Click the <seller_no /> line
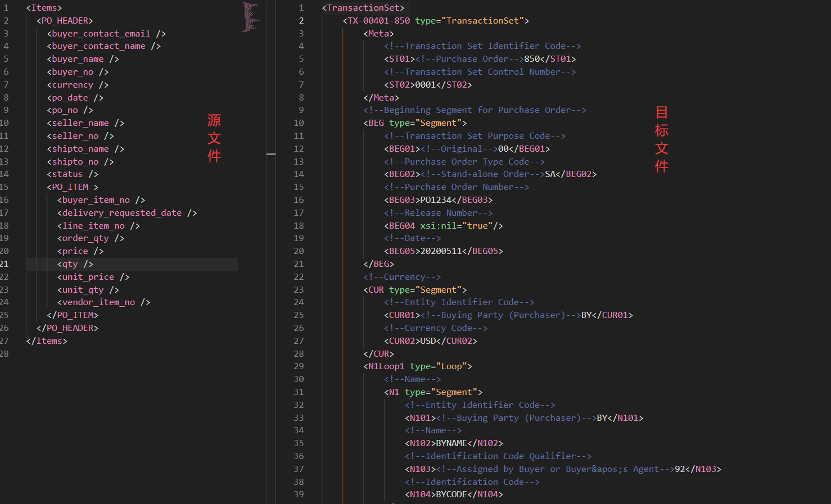The width and height of the screenshot is (831, 504). pyautogui.click(x=80, y=136)
